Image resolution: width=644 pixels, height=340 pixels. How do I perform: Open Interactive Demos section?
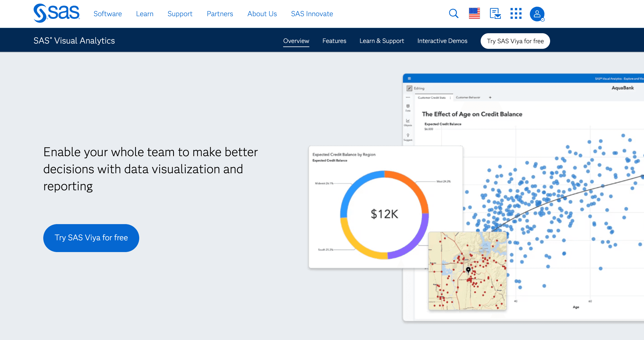point(442,41)
